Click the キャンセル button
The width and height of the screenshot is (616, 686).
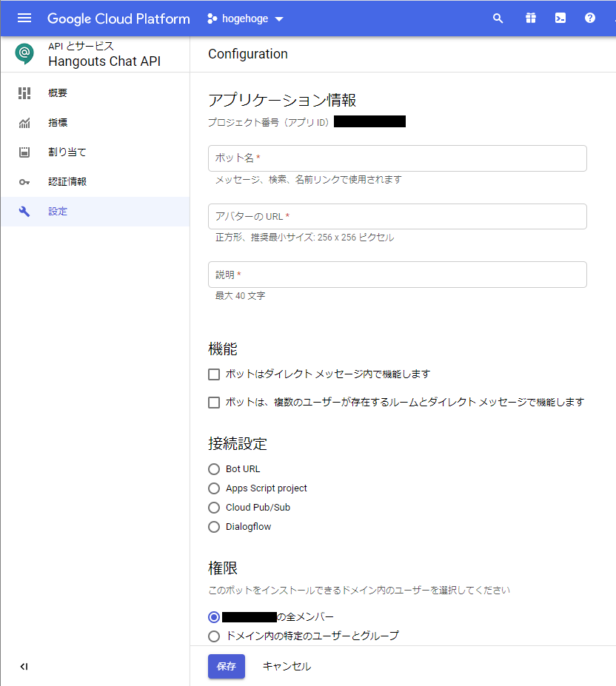[x=287, y=666]
